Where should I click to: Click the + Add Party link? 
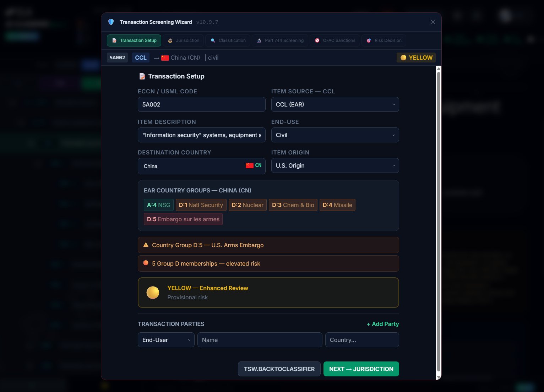pos(382,324)
